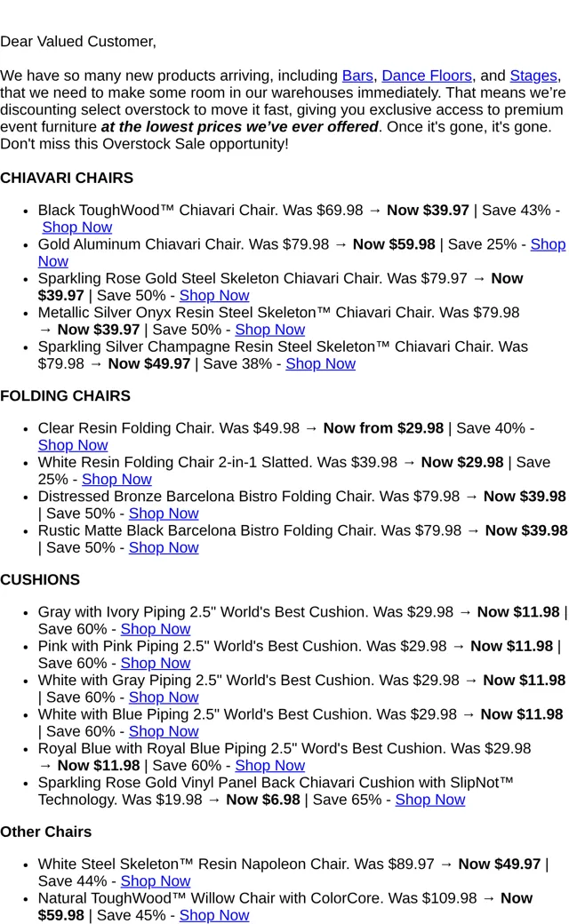
Task: Shop Now for Pink with Pink Piping Cushion
Action: [x=156, y=664]
